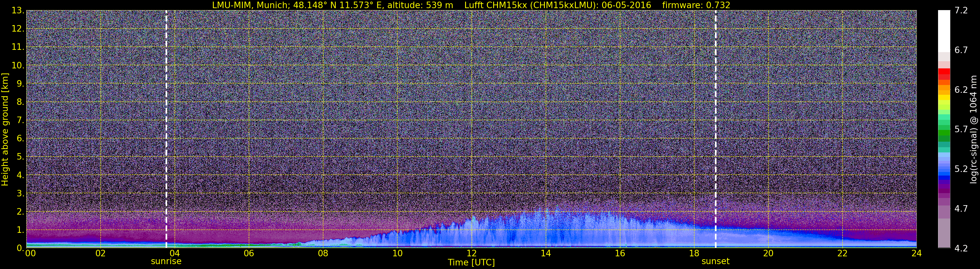Click the time axis tick '14'
This screenshot has height=269, width=980.
545,253
